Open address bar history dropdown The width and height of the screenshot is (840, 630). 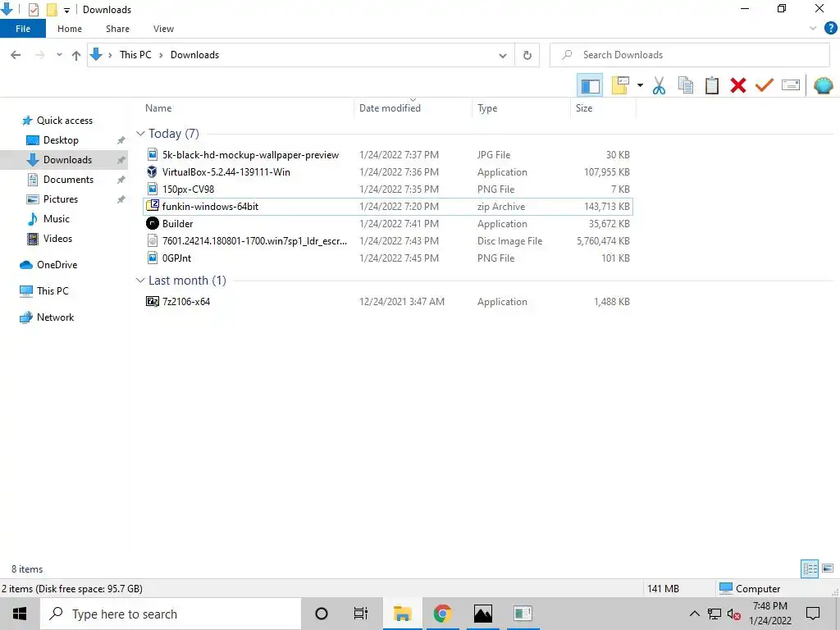tap(503, 55)
